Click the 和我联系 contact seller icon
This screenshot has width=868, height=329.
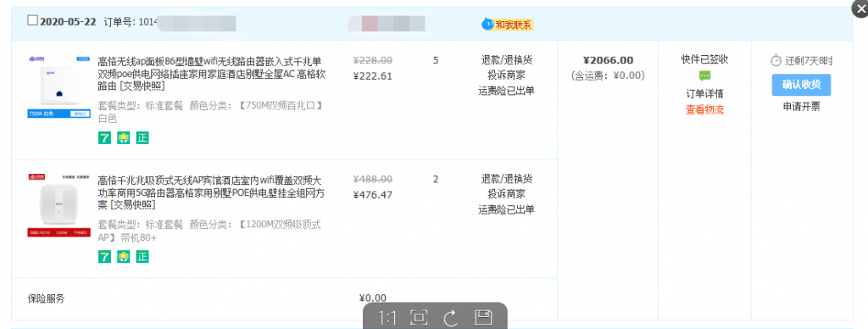coord(508,24)
